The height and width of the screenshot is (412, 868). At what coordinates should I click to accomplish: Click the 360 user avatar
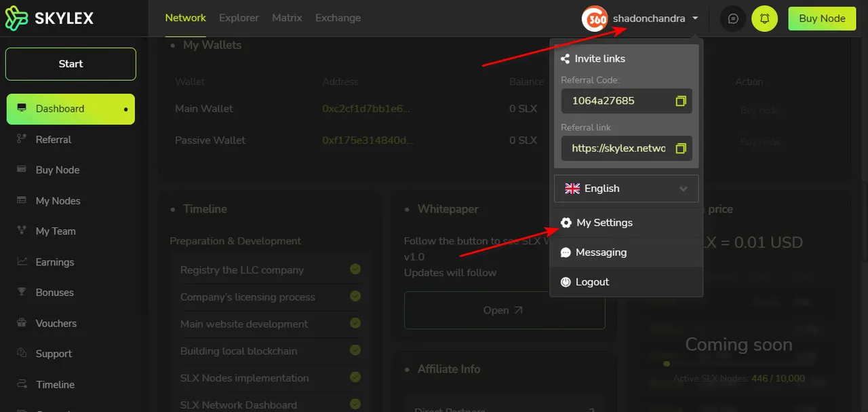tap(595, 19)
